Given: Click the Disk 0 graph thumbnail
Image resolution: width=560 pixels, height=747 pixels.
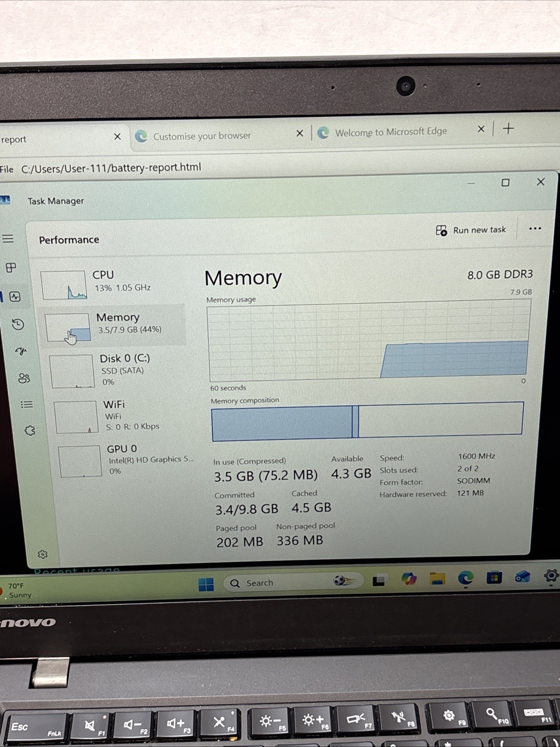Looking at the screenshot, I should (72, 371).
